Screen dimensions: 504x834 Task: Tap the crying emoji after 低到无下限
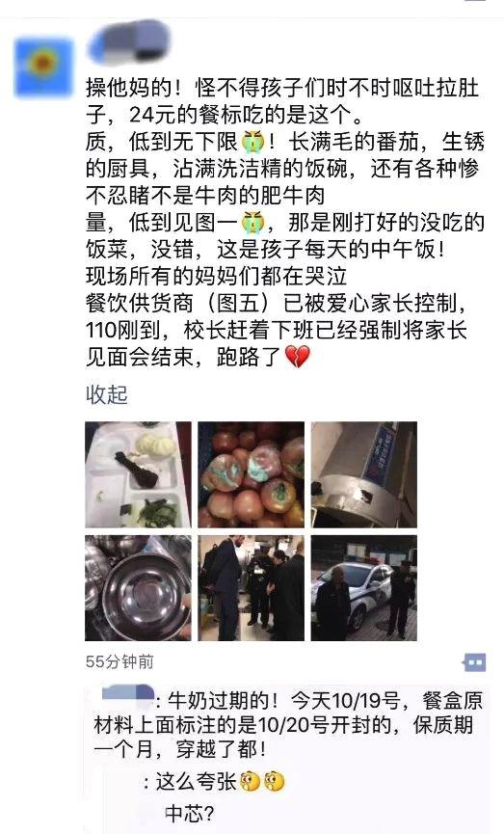253,141
